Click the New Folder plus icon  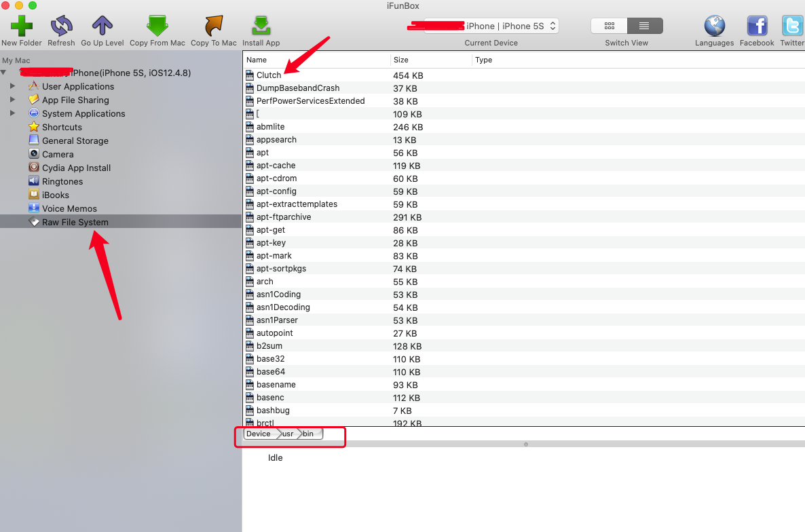[x=22, y=26]
